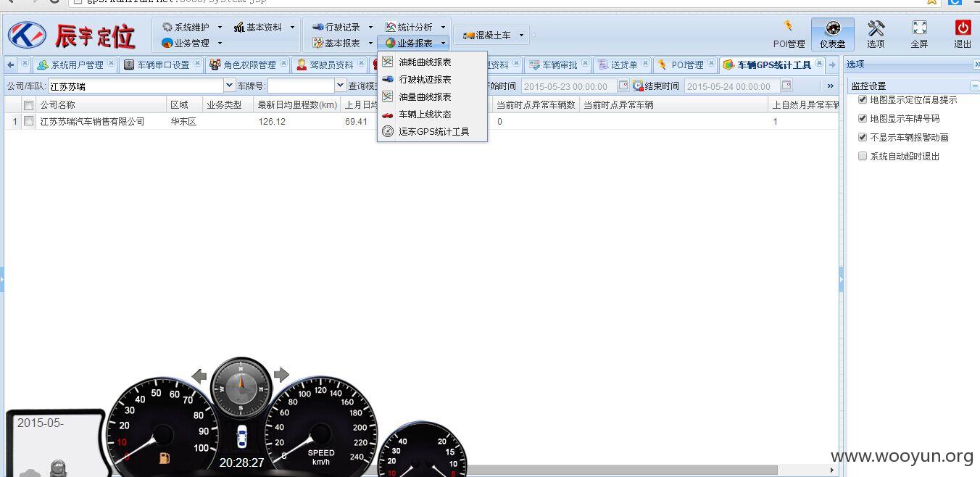Open the 基本资料 menu

[x=264, y=27]
